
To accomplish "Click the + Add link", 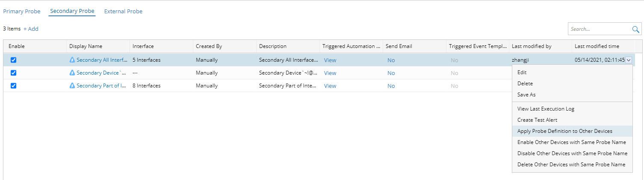I will coord(31,29).
